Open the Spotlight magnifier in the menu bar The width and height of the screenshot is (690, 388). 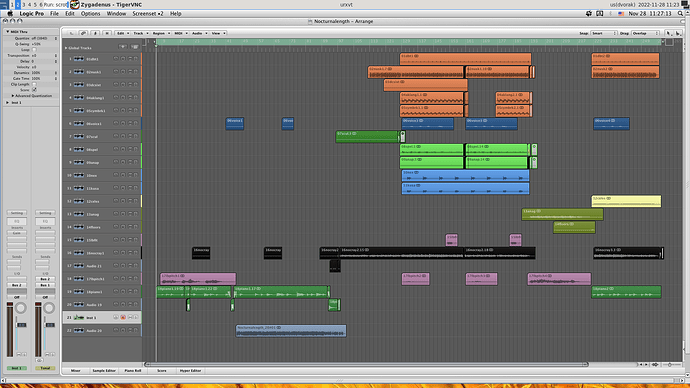pyautogui.click(x=680, y=14)
